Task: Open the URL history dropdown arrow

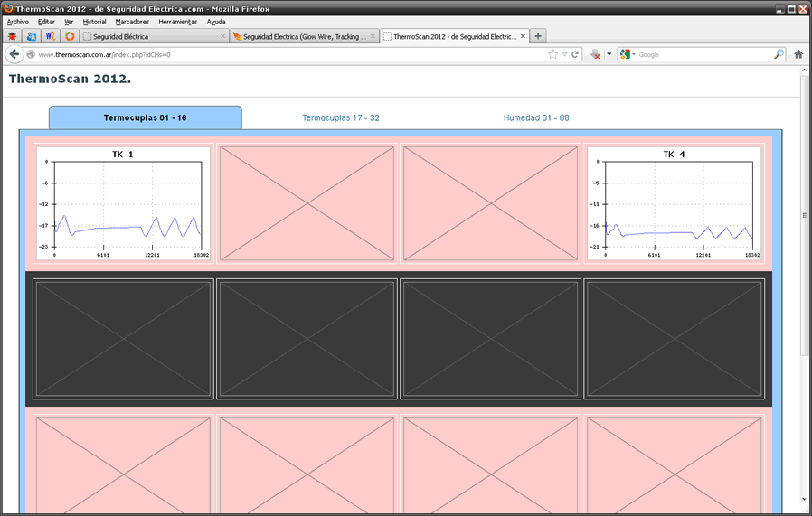Action: click(x=564, y=54)
